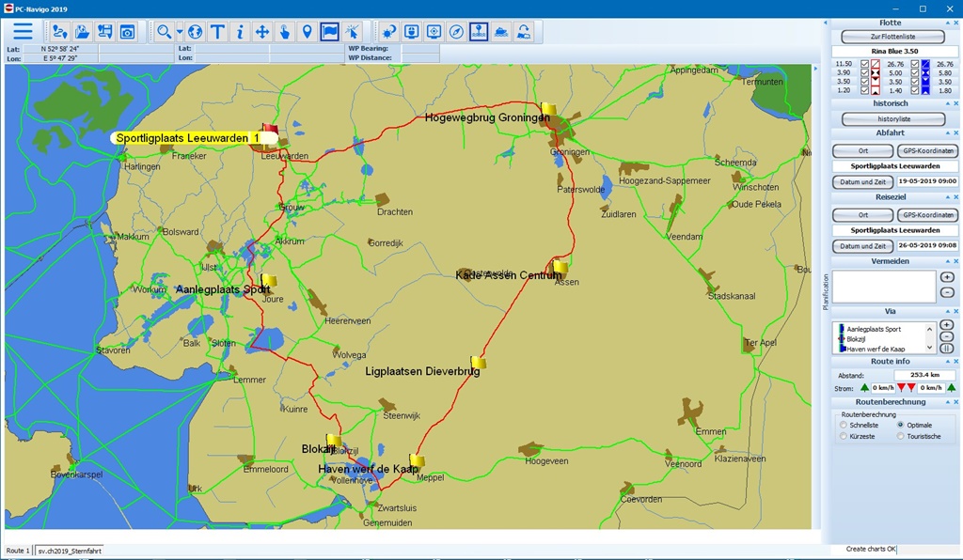Viewport: 963px width, 560px height.
Task: Click the location pin waypoint tool
Action: [x=308, y=32]
